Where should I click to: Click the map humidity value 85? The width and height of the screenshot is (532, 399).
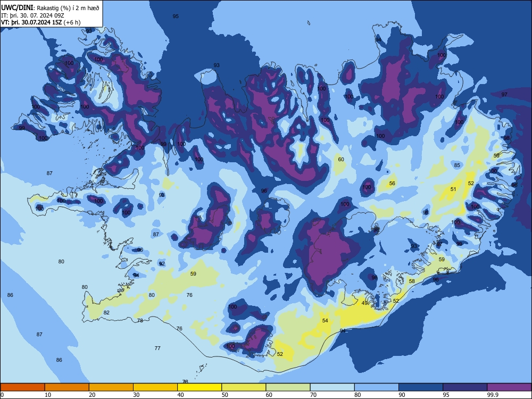tap(457, 165)
